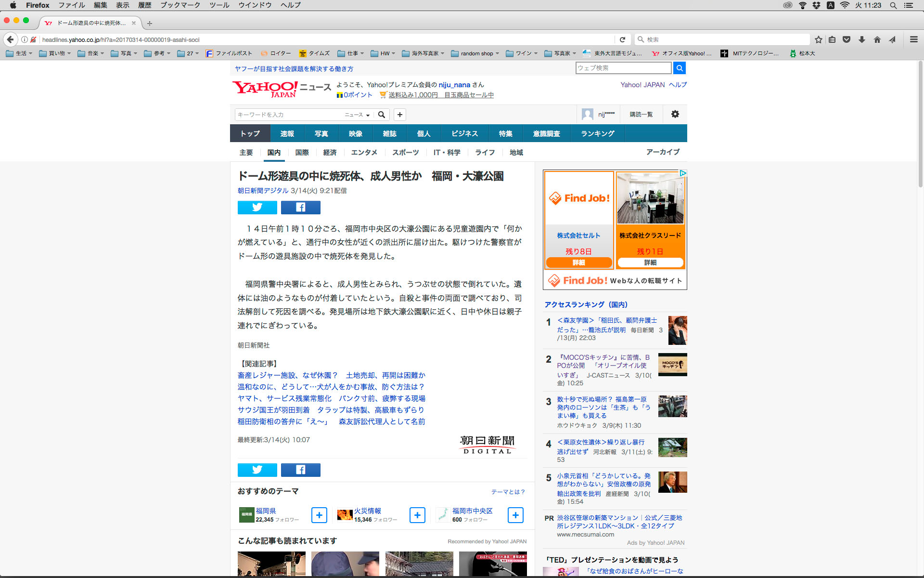Click the アーカイブ link
Image resolution: width=924 pixels, height=578 pixels.
663,152
